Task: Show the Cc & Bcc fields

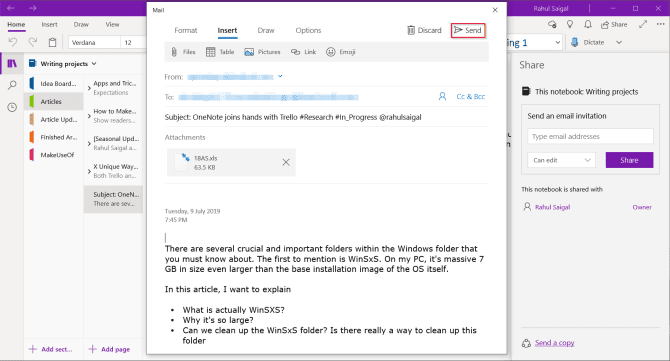Action: coord(470,97)
